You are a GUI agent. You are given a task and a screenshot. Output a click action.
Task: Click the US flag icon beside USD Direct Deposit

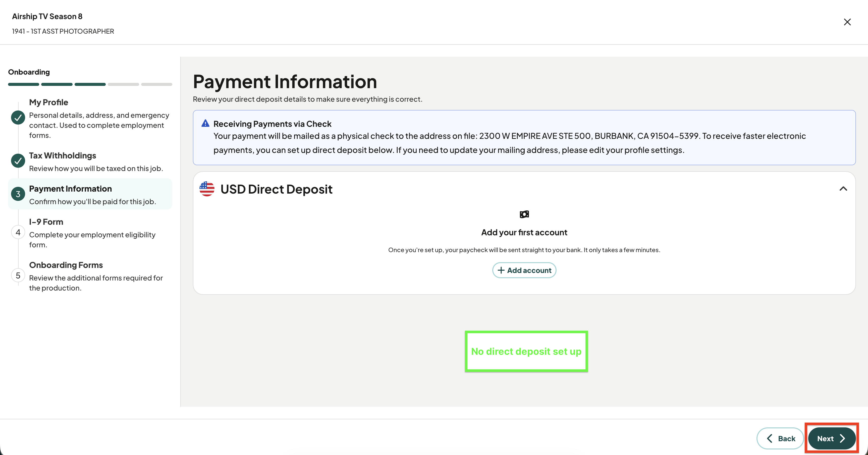click(x=207, y=189)
